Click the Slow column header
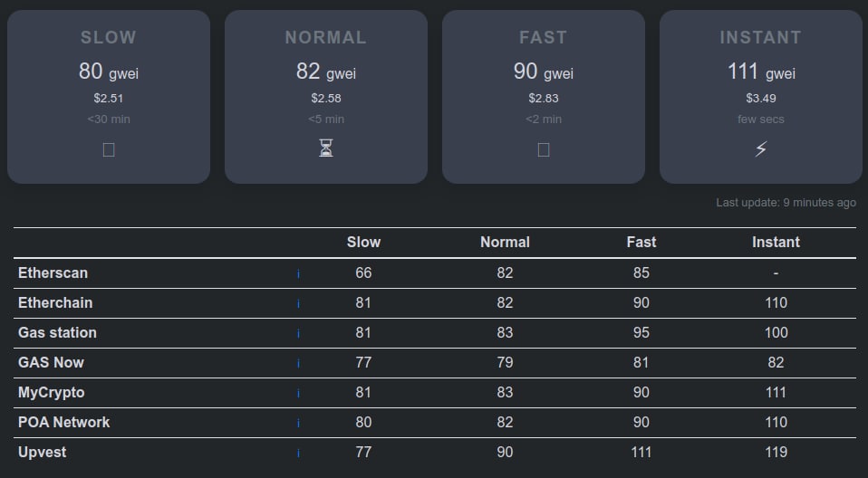The height and width of the screenshot is (478, 868). [363, 242]
